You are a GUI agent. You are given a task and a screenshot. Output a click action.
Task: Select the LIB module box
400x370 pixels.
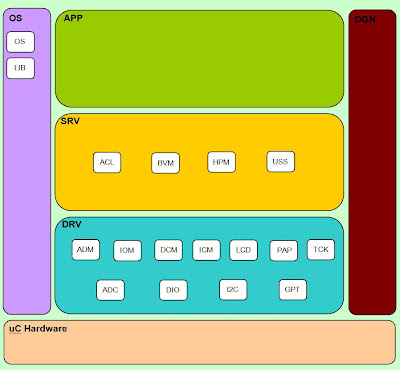[x=20, y=68]
